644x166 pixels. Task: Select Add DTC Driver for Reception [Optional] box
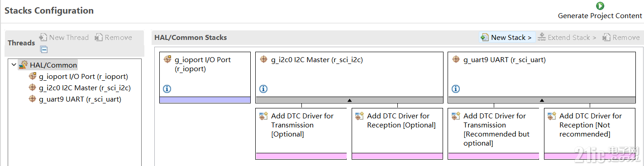tap(397, 133)
